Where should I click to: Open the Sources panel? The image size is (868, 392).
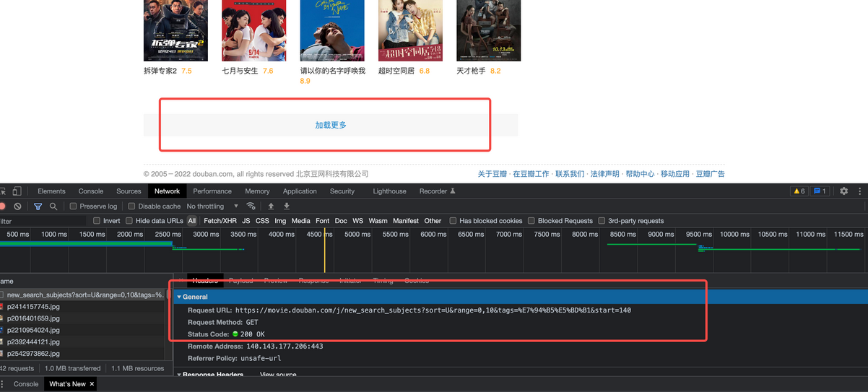pyautogui.click(x=129, y=191)
